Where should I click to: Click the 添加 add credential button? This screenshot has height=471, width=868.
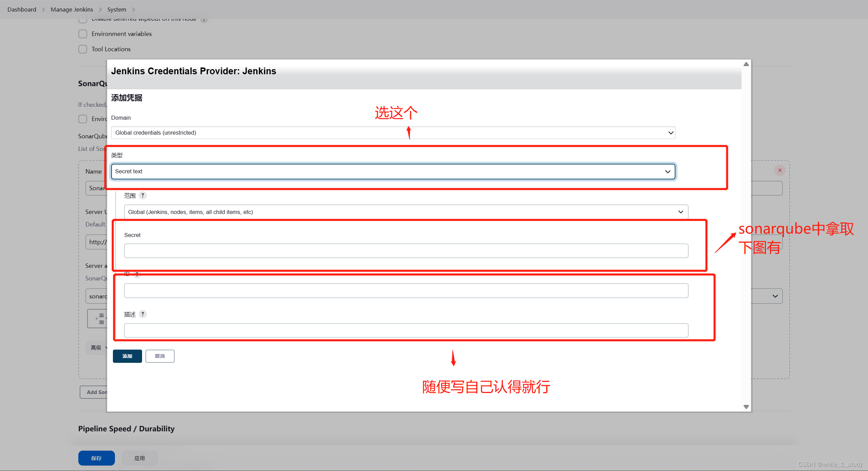[x=127, y=356]
